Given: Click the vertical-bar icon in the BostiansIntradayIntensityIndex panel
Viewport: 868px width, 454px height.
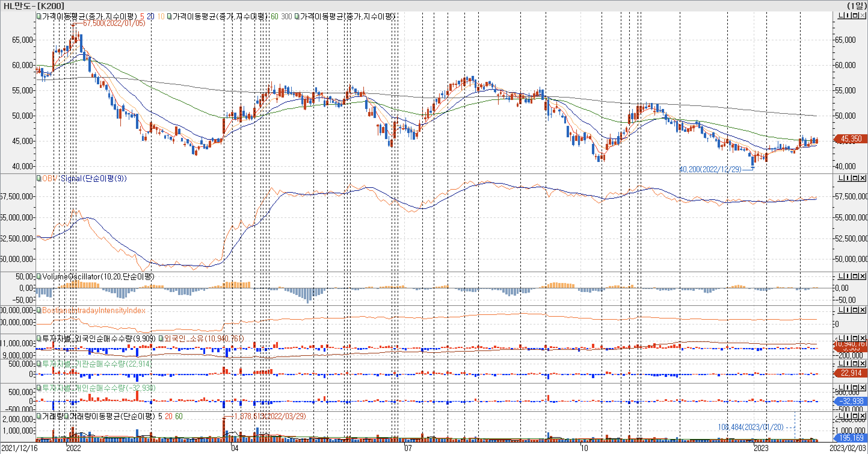Looking at the screenshot, I should pyautogui.click(x=847, y=310).
